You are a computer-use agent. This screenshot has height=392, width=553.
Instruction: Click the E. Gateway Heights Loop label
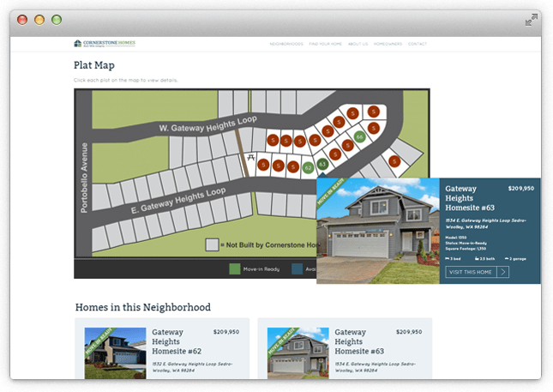click(178, 201)
